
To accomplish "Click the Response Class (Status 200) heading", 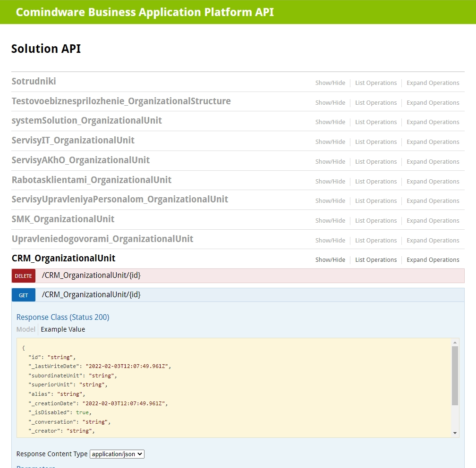I will (x=63, y=317).
